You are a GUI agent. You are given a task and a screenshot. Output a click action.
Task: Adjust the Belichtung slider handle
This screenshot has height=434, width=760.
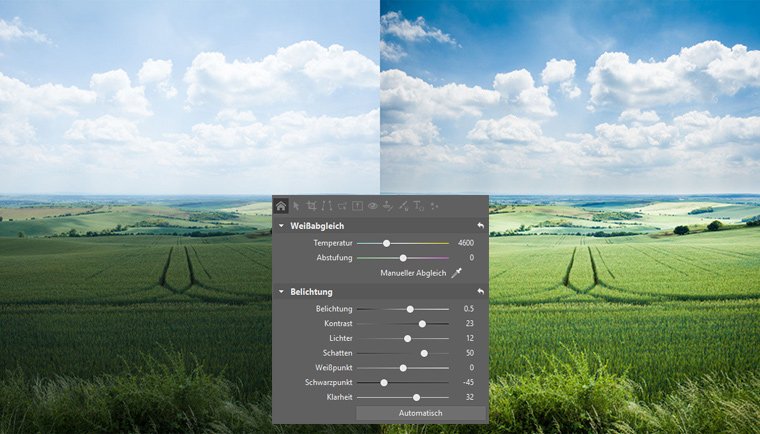pos(410,309)
